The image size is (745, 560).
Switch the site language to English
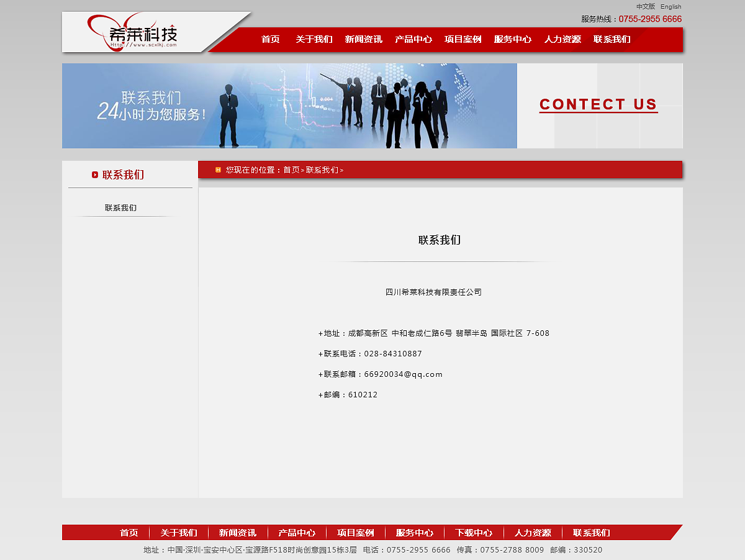670,6
